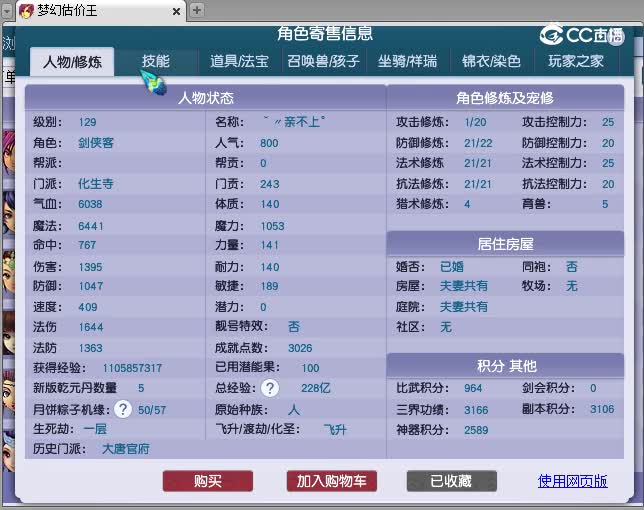
Task: Switch to the 召唤兽/孩子 tab
Action: pos(324,61)
